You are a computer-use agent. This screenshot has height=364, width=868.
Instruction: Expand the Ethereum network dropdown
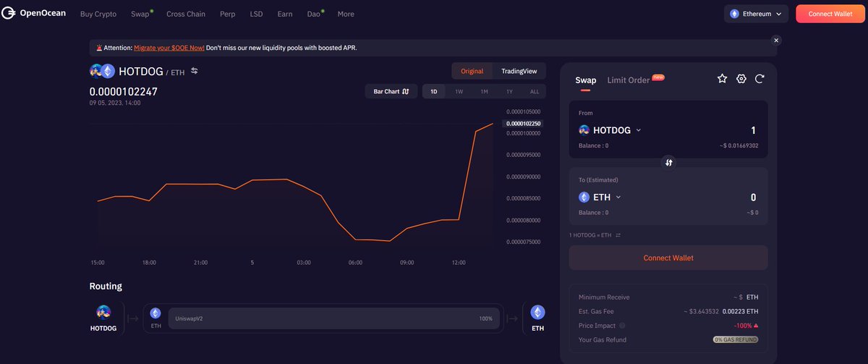coord(756,14)
